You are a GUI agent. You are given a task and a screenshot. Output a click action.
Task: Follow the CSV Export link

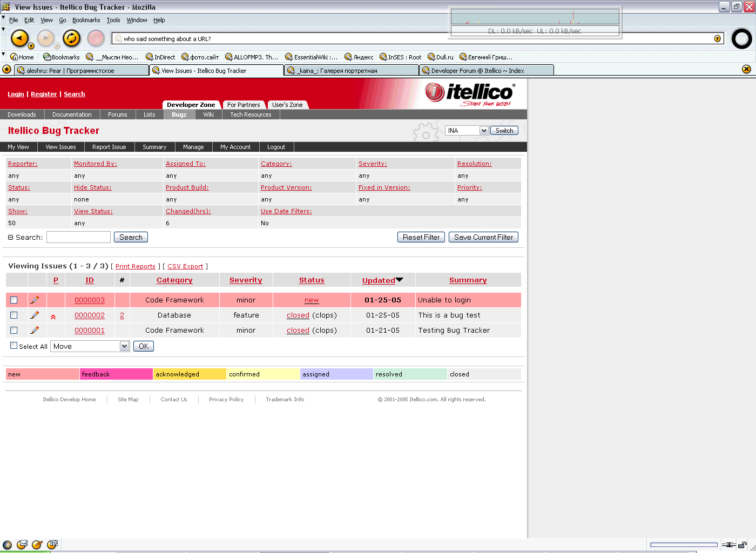tap(185, 266)
